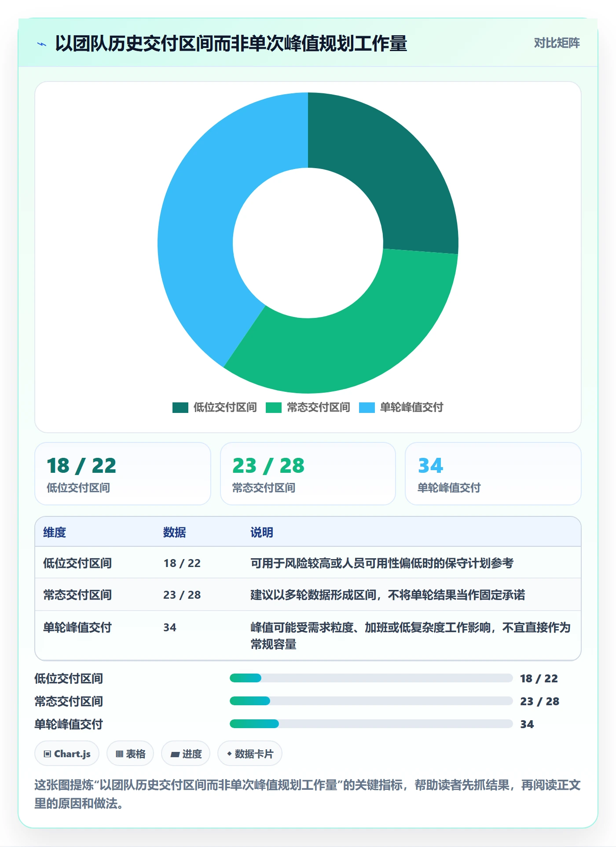
Task: Click the caption paragraph starting 这张图提炼
Action: coord(308,794)
